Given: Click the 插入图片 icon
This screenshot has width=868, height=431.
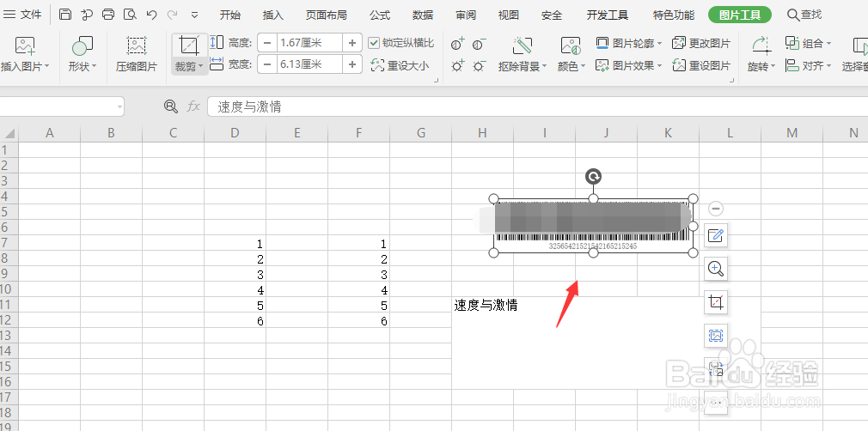Looking at the screenshot, I should (25, 46).
